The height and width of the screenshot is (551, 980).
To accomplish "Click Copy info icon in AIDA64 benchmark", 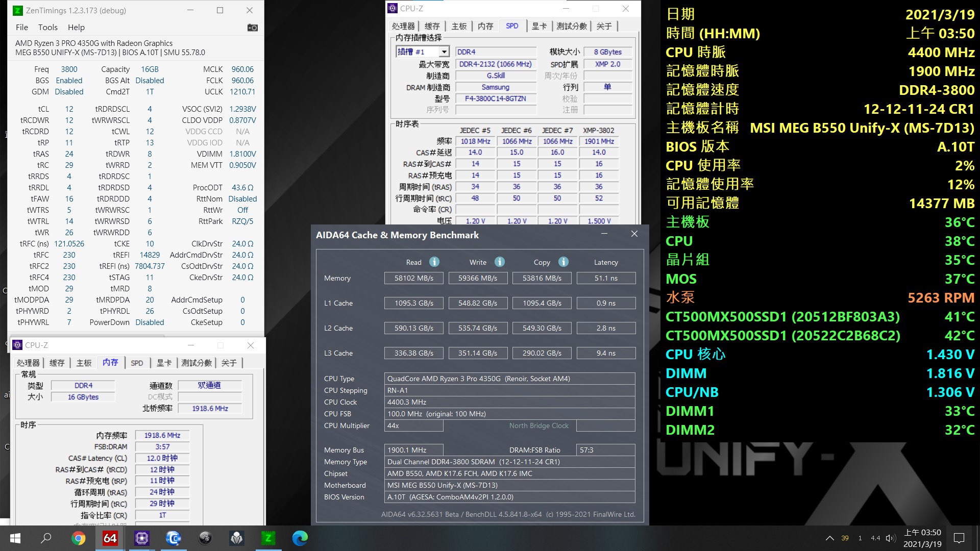I will 563,262.
